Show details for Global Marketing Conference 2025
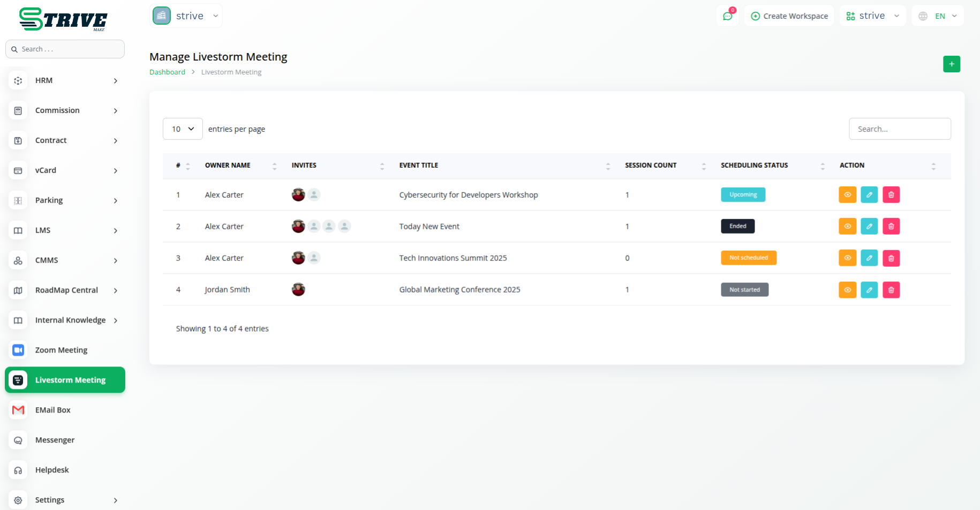Viewport: 980px width, 510px height. pos(847,290)
